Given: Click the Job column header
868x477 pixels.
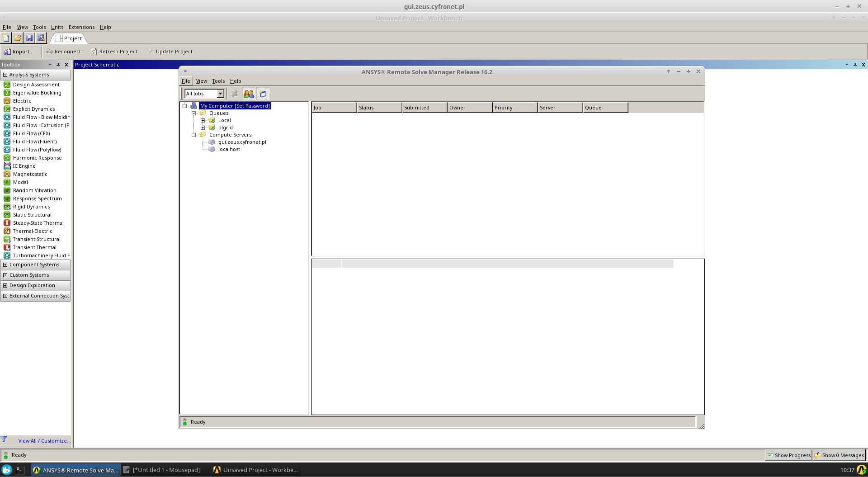Looking at the screenshot, I should click(334, 108).
